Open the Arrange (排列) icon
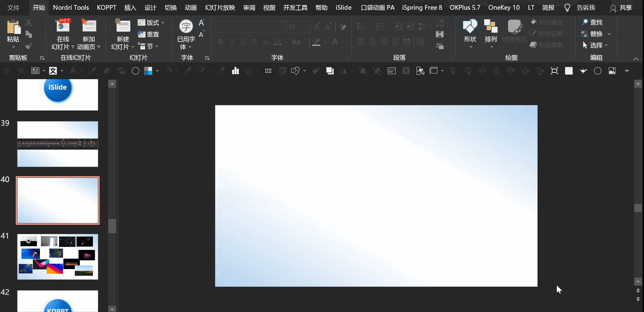This screenshot has height=312, width=644. point(491,26)
